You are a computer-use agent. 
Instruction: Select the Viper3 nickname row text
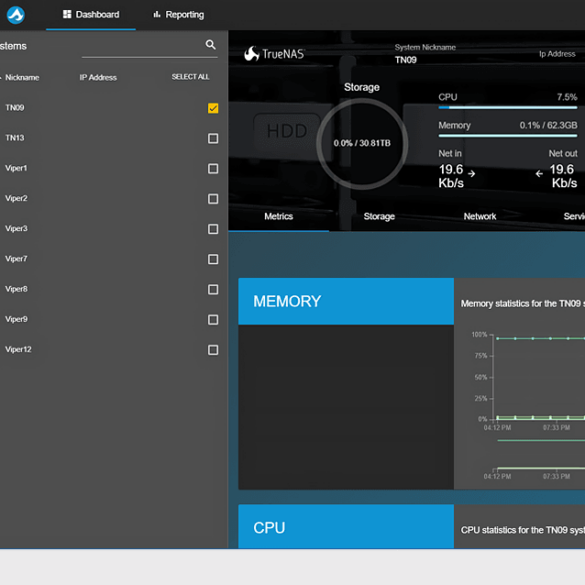(16, 229)
